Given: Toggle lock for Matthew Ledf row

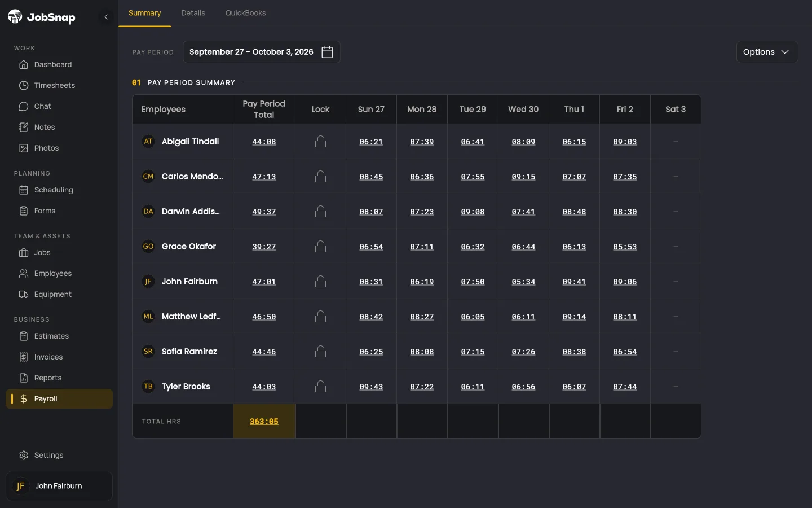Looking at the screenshot, I should point(320,317).
